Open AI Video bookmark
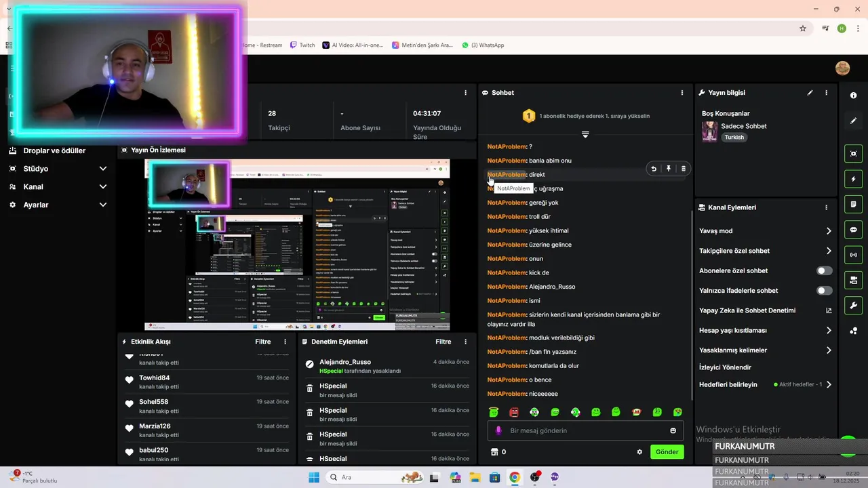 click(x=353, y=45)
